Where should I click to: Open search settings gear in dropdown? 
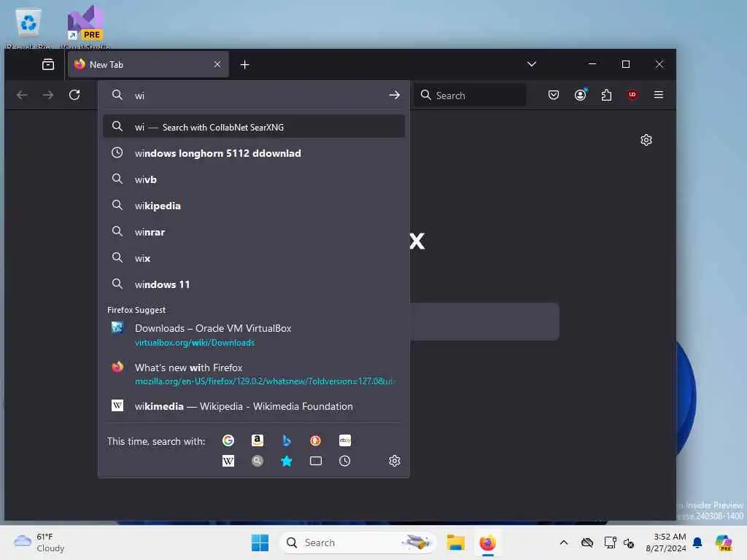tap(395, 461)
